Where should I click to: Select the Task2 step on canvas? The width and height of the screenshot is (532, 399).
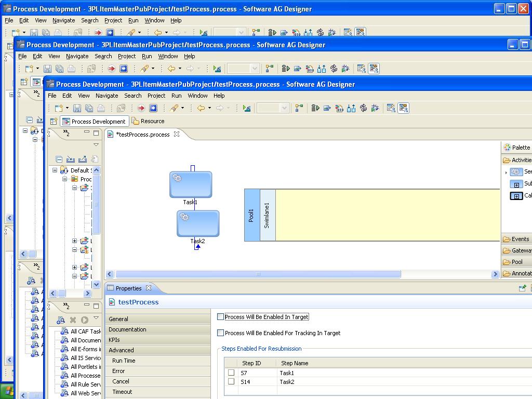pyautogui.click(x=198, y=223)
